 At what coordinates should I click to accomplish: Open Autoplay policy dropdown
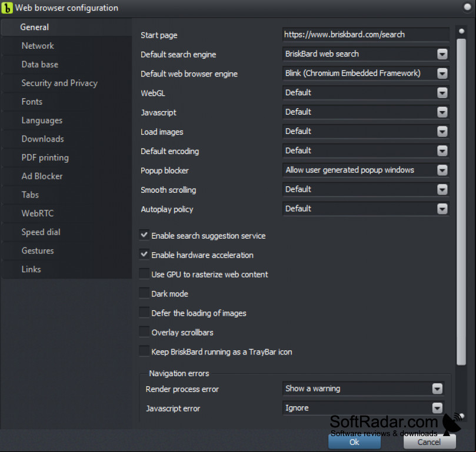pos(365,209)
